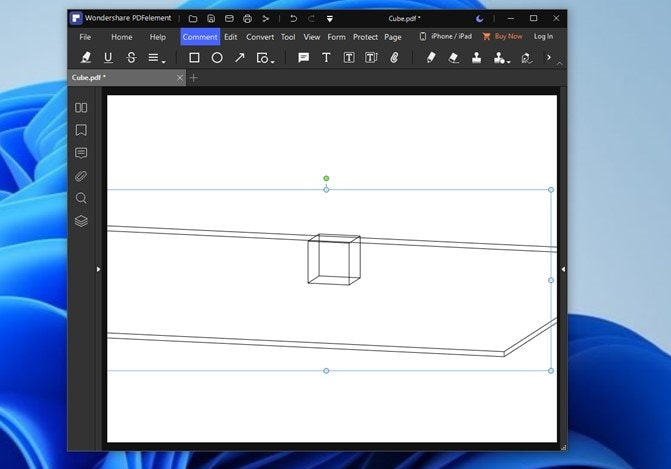Select the Rectangle shape tool
671x469 pixels.
point(194,58)
